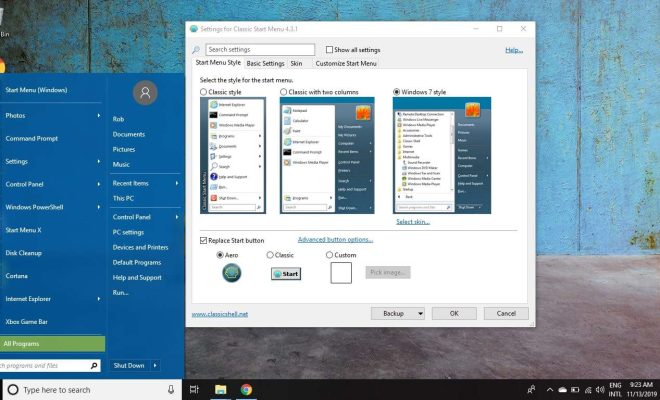Select the Windows 7 style radio button
The image size is (660, 400).
coord(397,92)
